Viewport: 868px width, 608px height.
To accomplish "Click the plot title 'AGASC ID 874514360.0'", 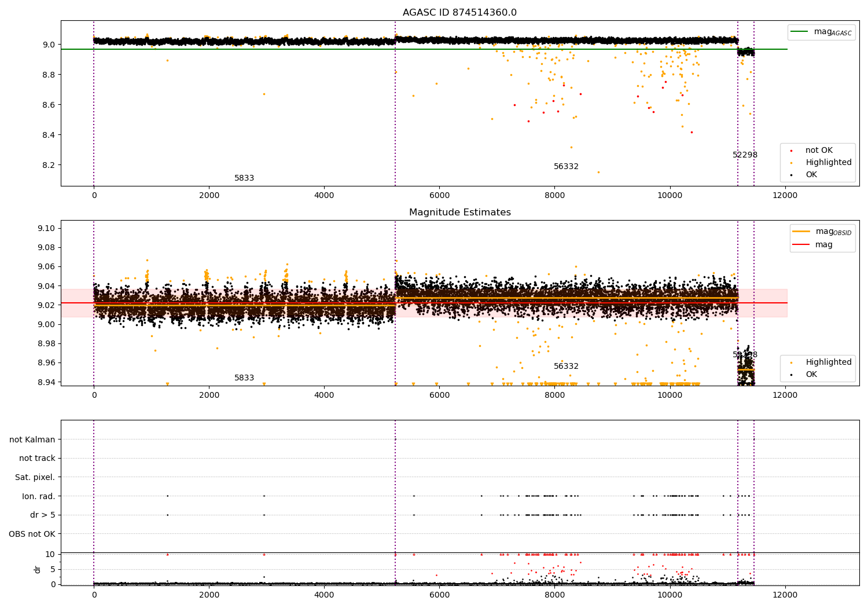I will [459, 13].
